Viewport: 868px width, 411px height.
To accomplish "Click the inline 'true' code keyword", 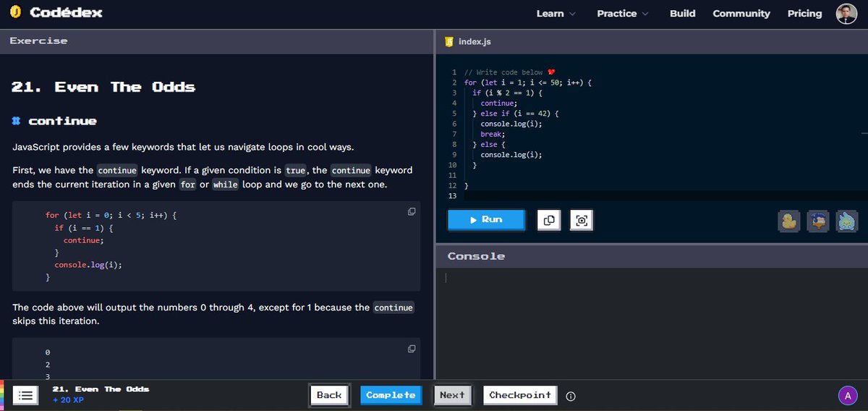I will 295,171.
